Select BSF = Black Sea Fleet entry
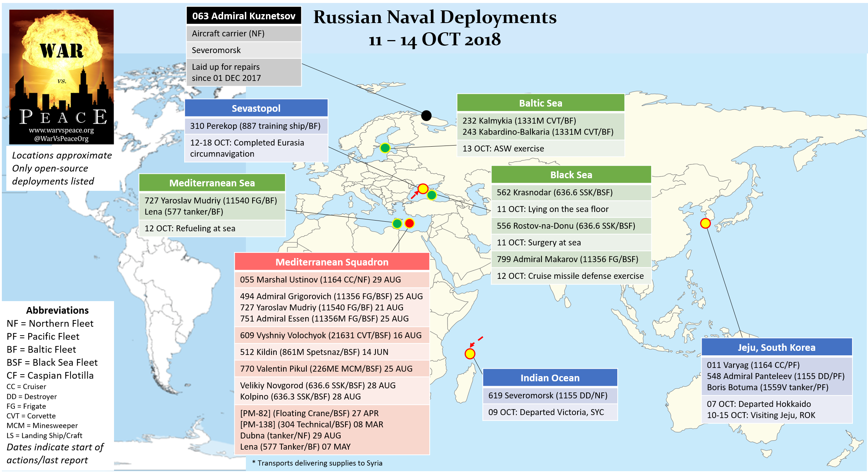Viewport: 868px width, 473px height. coord(52,362)
